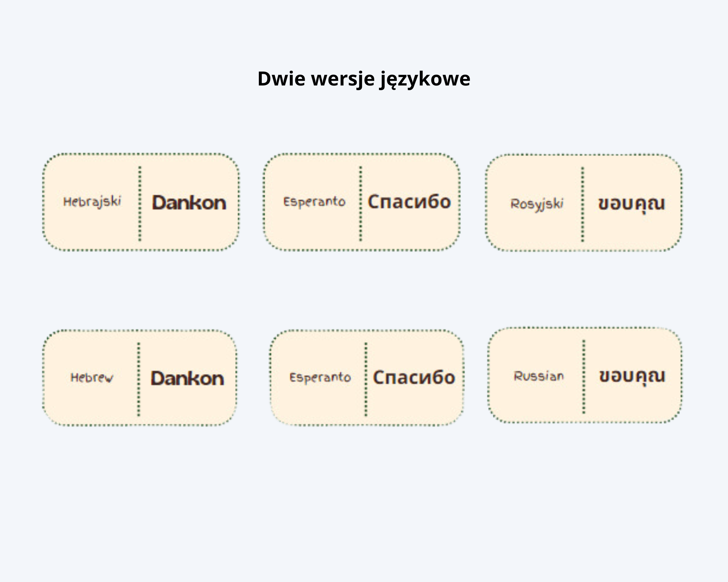This screenshot has width=728, height=582.
Task: Select the Esperanto label in the top row
Action: click(x=314, y=202)
